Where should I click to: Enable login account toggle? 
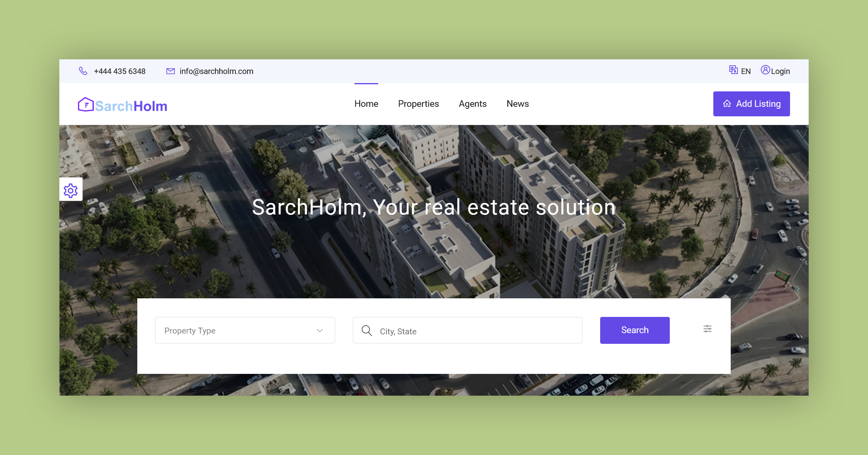[774, 70]
